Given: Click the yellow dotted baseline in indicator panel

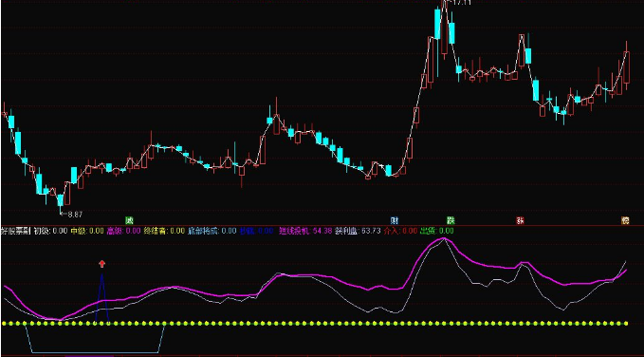Looking at the screenshot, I should pyautogui.click(x=314, y=323).
